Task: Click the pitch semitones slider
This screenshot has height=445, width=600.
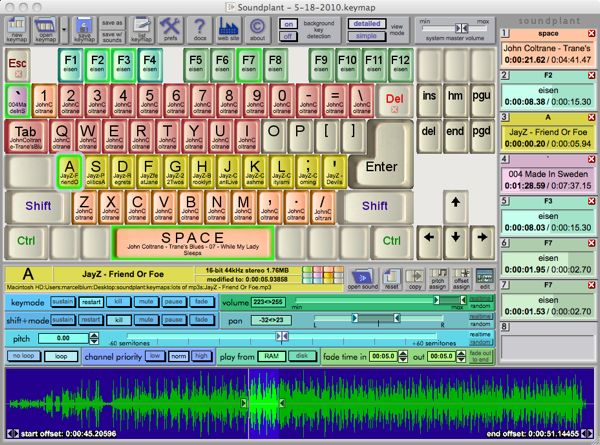Action: point(282,336)
